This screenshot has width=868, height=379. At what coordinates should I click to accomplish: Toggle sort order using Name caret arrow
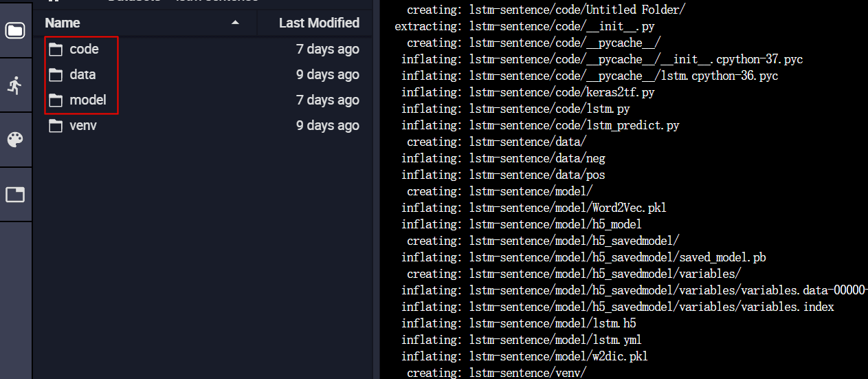(x=235, y=23)
